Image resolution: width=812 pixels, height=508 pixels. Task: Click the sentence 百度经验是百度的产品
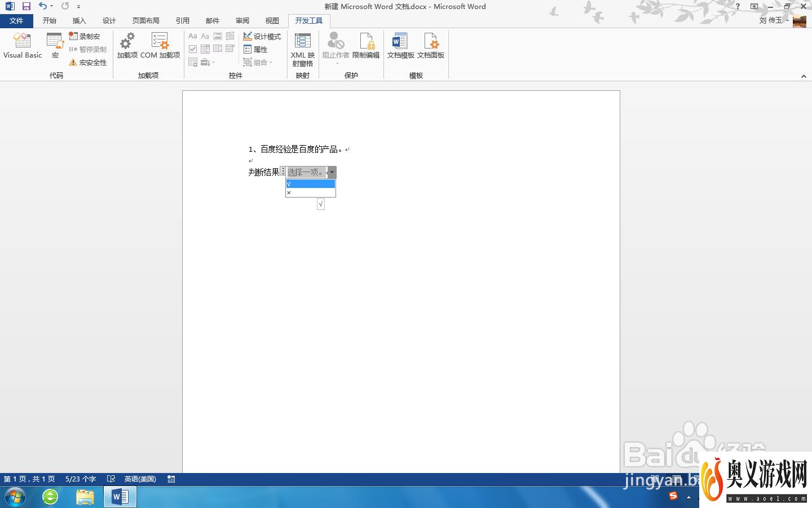[302, 149]
